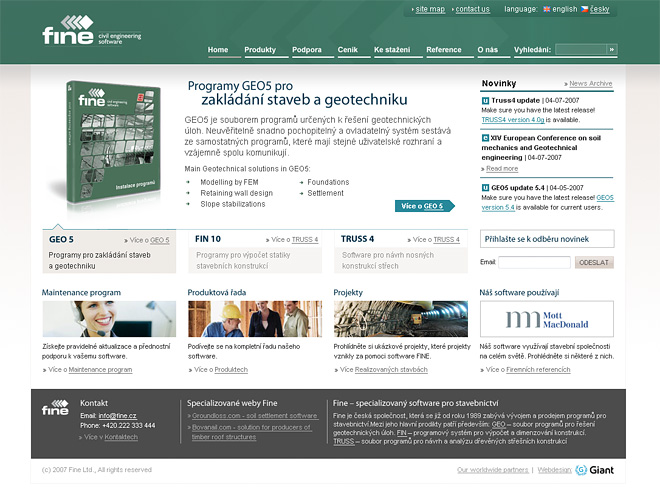
Task: Click the Fine logo in the footer
Action: click(x=55, y=408)
